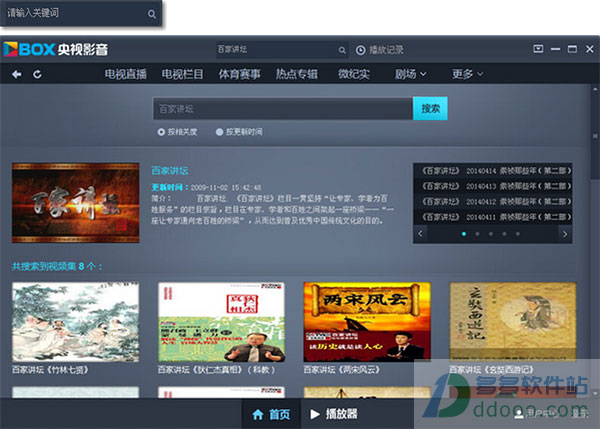The width and height of the screenshot is (600, 429).
Task: Click the 百家讲坛《竹林七贤》 caption
Action: coord(51,370)
